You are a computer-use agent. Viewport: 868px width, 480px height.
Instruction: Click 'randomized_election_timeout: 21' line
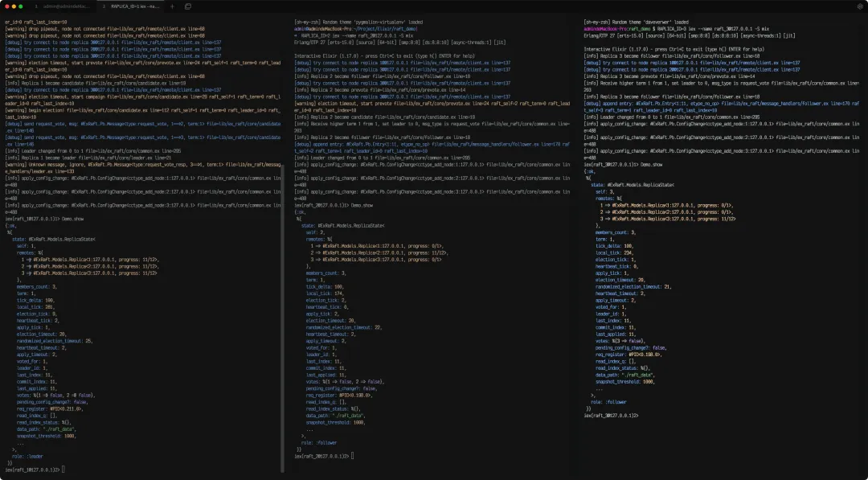[633, 287]
